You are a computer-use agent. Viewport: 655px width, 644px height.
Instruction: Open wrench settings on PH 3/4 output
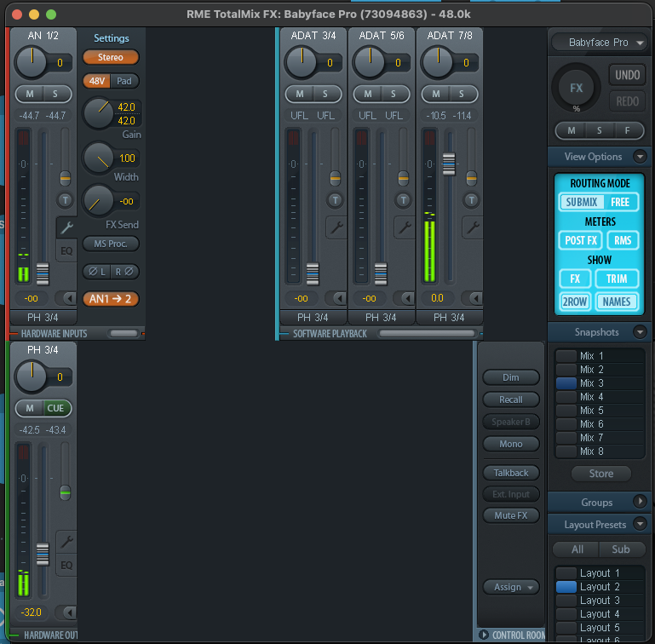point(66,542)
